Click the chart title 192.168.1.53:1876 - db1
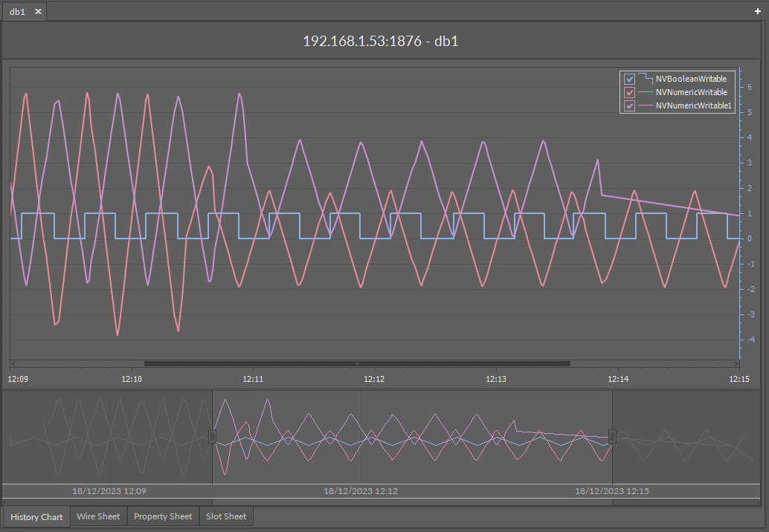 click(380, 41)
